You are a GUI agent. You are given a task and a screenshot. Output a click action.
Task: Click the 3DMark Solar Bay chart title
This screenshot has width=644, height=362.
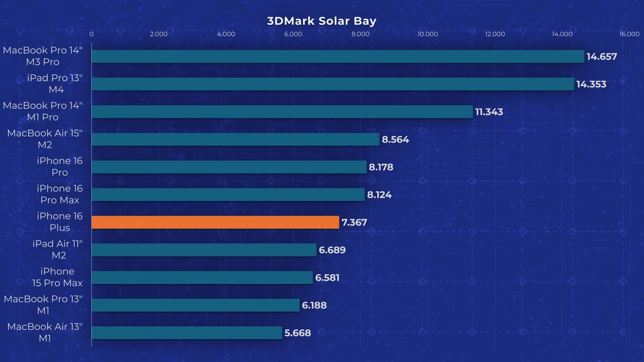(322, 21)
